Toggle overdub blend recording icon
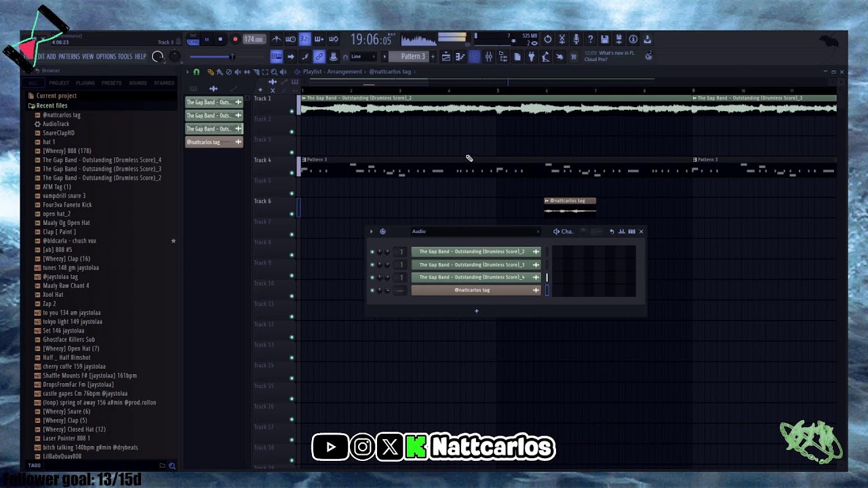The image size is (868, 488). pos(319,39)
